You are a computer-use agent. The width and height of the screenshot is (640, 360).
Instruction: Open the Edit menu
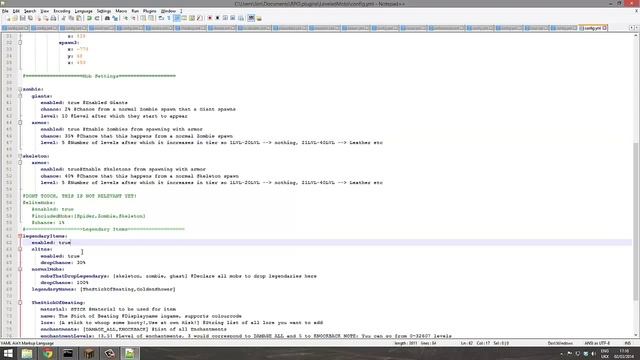[x=16, y=11]
